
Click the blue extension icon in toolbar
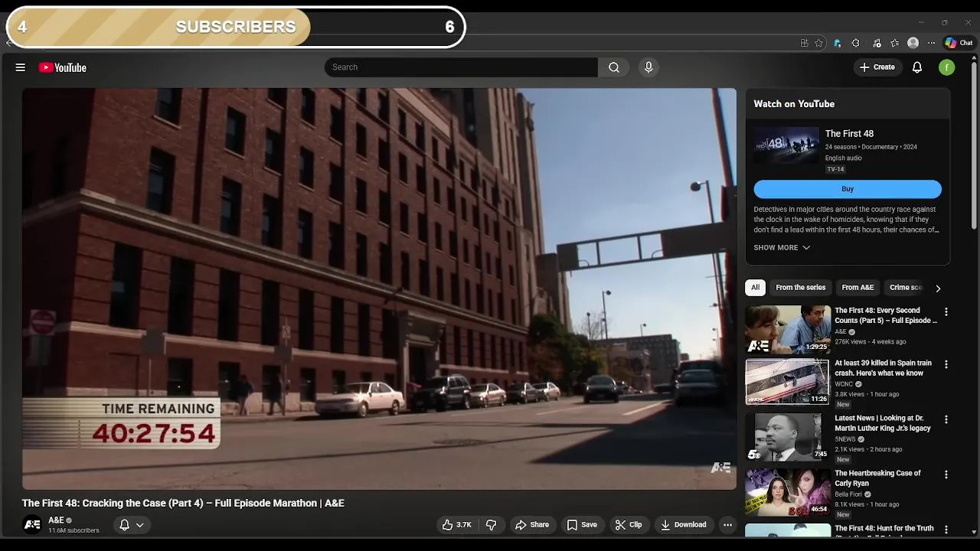point(838,43)
